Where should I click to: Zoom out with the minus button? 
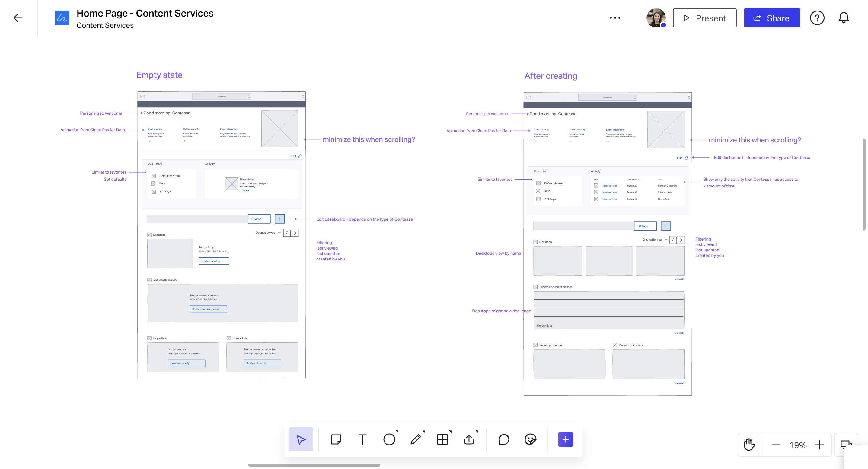pos(776,445)
